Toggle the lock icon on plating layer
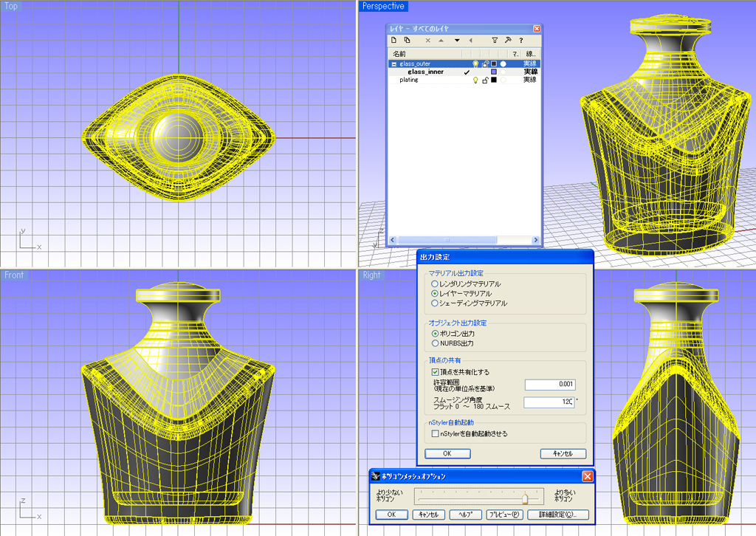 (485, 80)
